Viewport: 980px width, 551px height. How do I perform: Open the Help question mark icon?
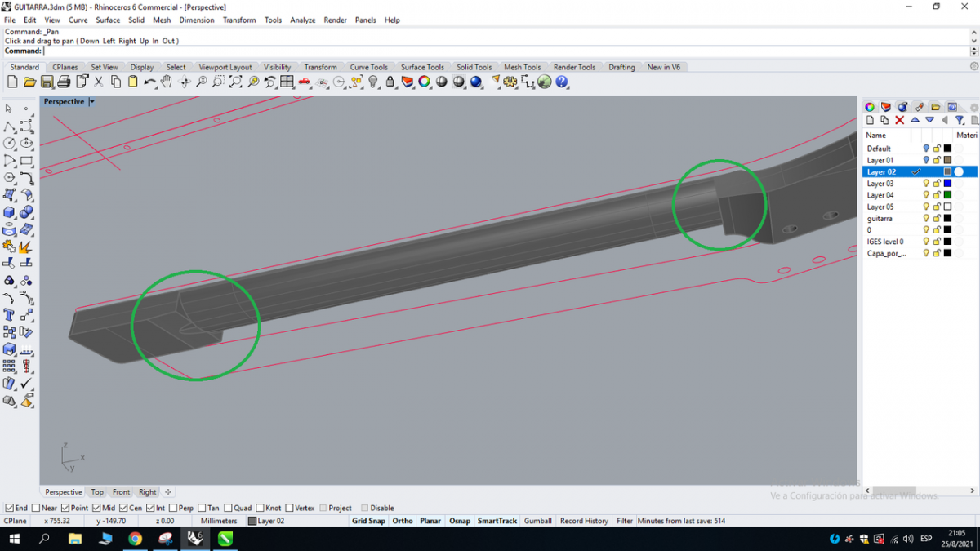[x=562, y=82]
